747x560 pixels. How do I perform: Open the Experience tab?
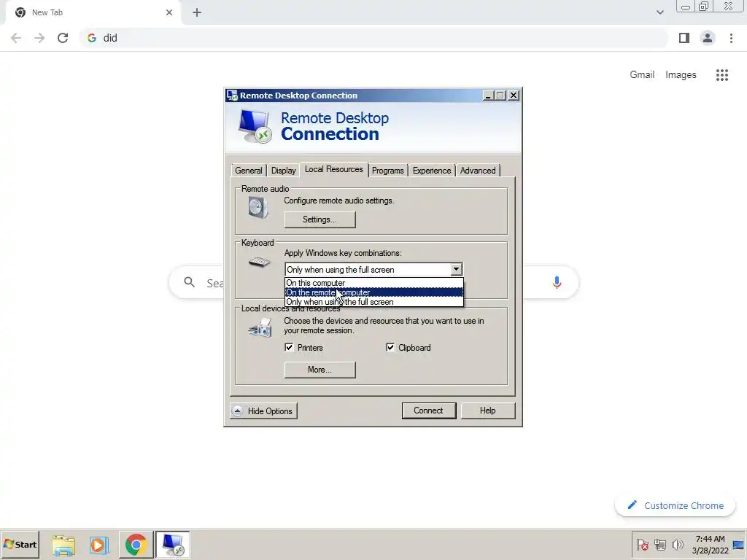coord(432,171)
